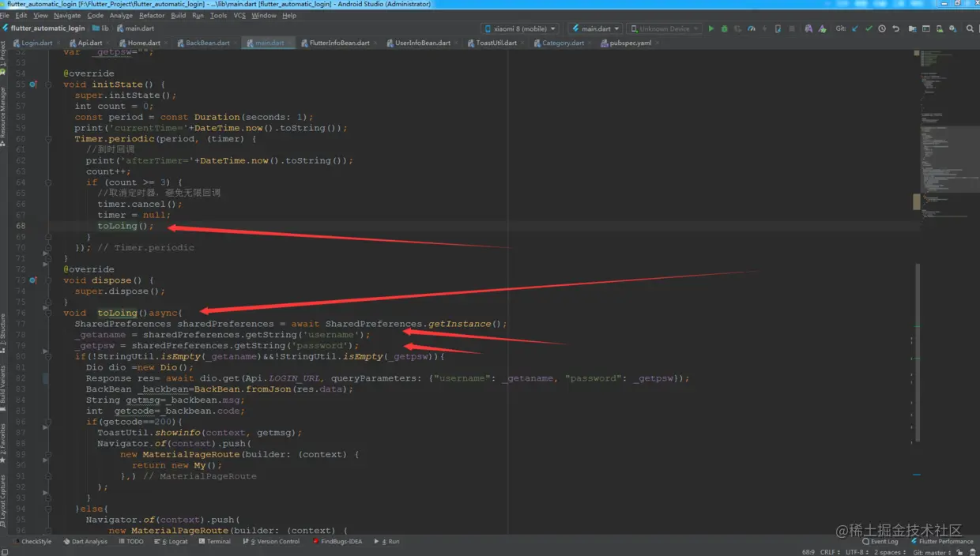Click override gutter icon at line 55
980x556 pixels.
[33, 84]
